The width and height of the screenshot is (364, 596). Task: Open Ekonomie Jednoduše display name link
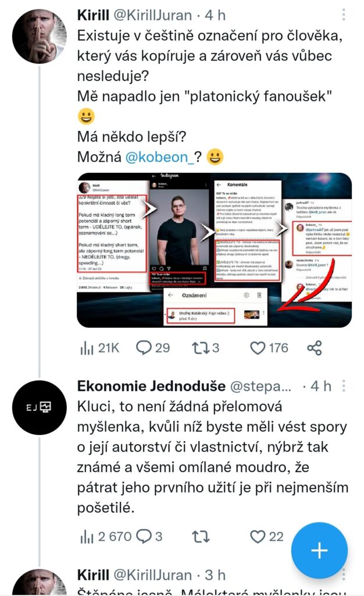pos(152,386)
